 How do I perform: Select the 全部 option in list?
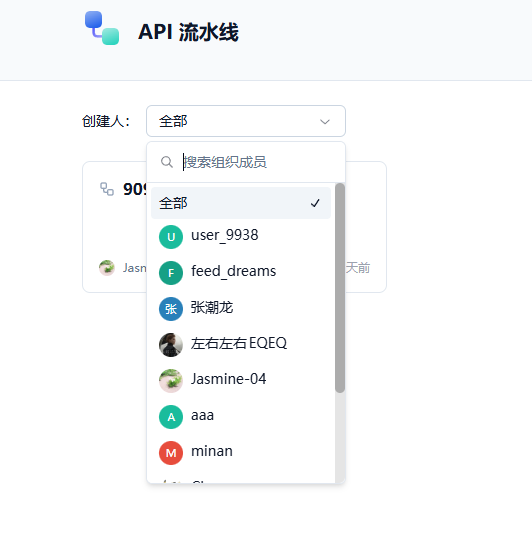coord(241,203)
